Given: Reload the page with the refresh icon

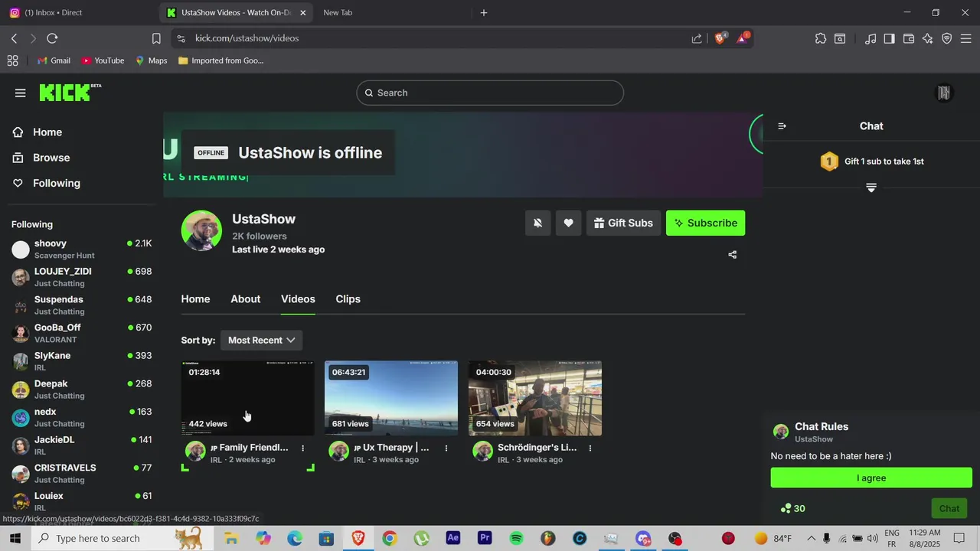Looking at the screenshot, I should 52,38.
